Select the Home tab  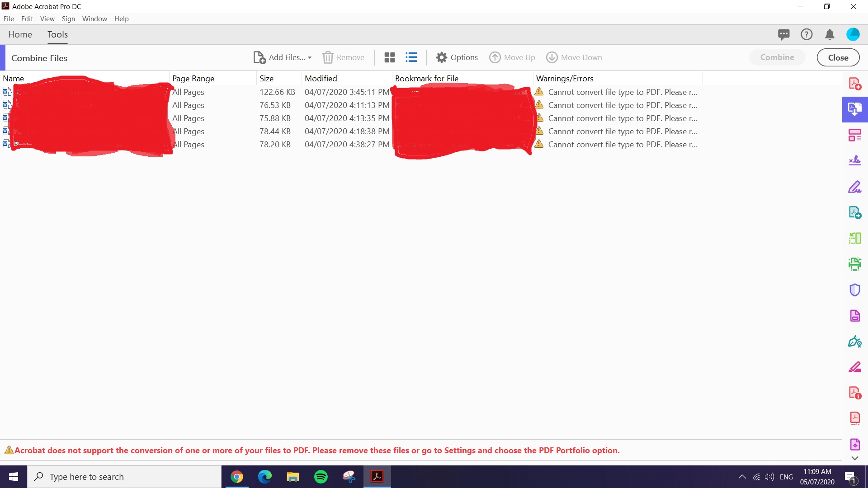pos(20,34)
